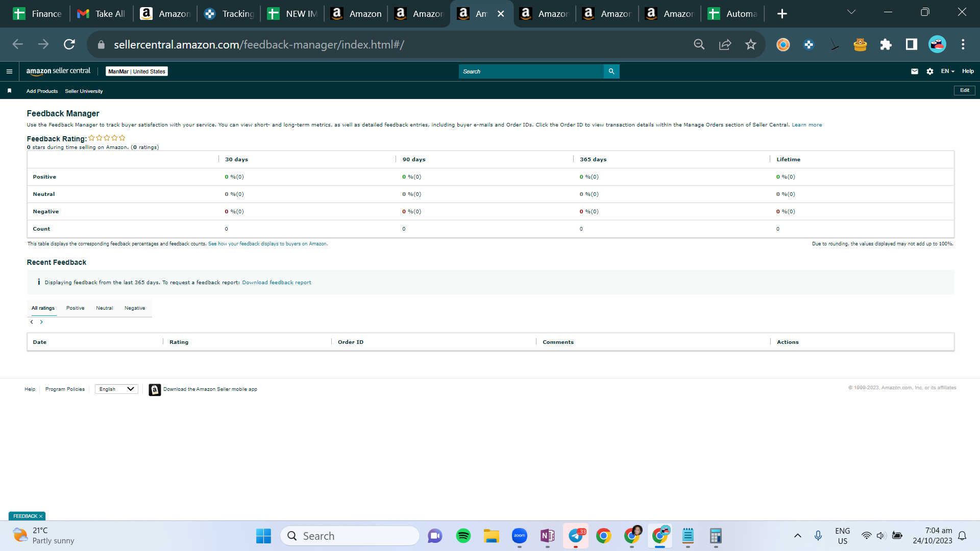The image size is (980, 551).
Task: Switch to the Neutral feedback tab
Action: coord(104,308)
